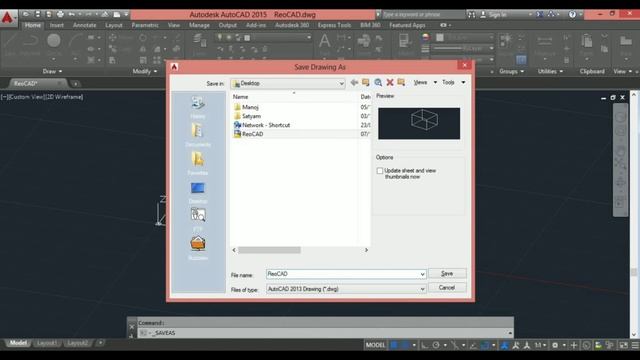
Task: Open the Buzzsaw shortcut in dialog sidebar
Action: pos(198,248)
